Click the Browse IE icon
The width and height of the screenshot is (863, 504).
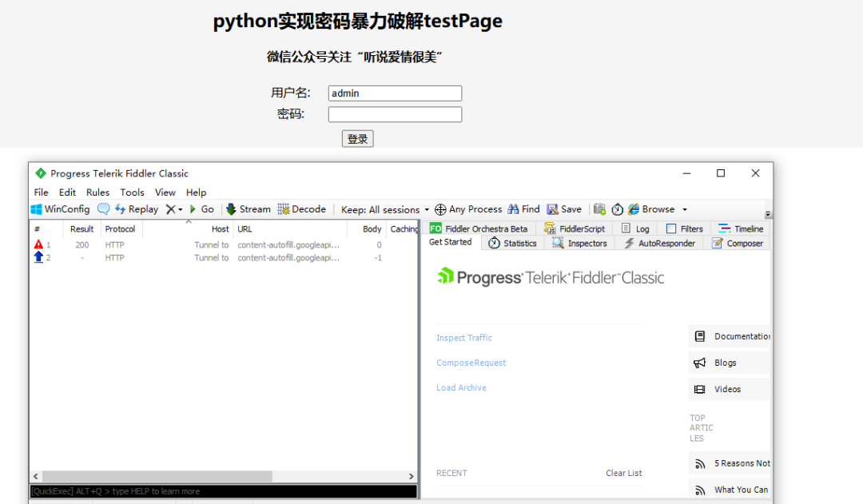click(x=634, y=209)
